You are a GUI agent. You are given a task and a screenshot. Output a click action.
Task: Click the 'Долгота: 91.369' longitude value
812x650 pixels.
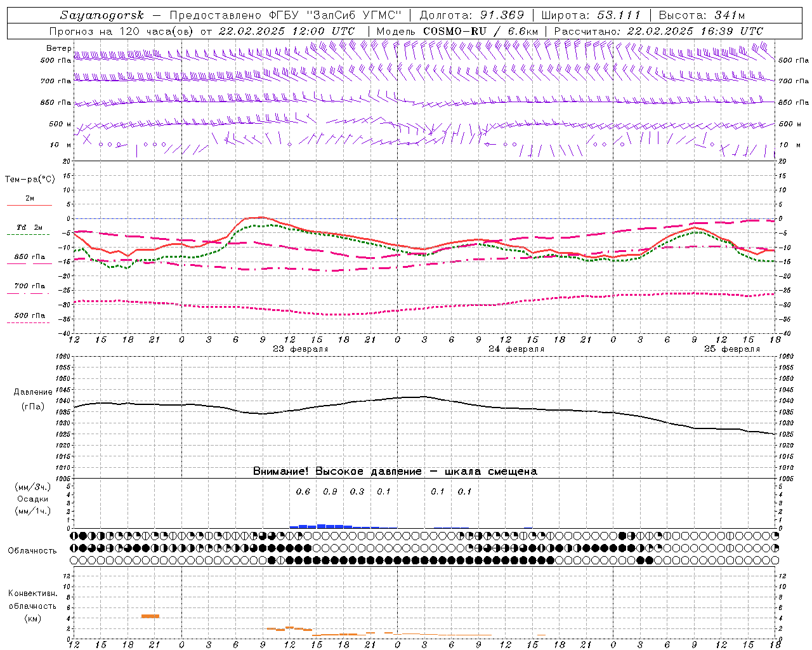point(472,15)
